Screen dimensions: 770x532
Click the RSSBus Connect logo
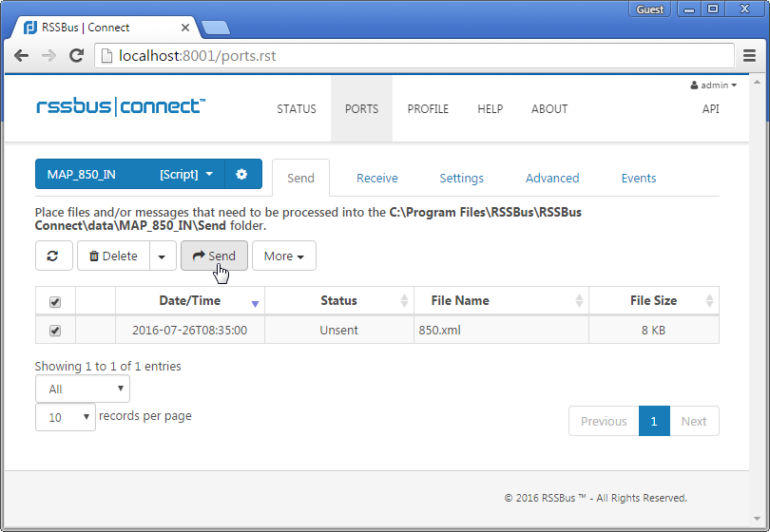(120, 106)
